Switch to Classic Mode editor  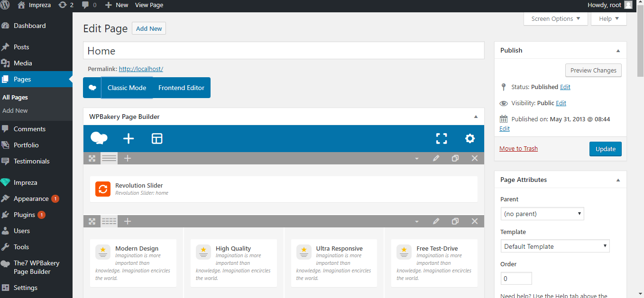click(x=127, y=88)
